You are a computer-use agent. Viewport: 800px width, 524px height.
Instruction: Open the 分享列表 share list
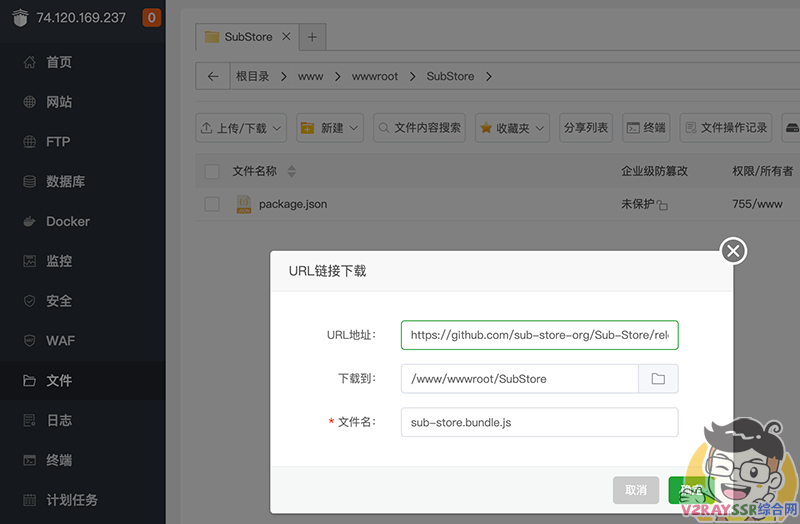[x=586, y=128]
